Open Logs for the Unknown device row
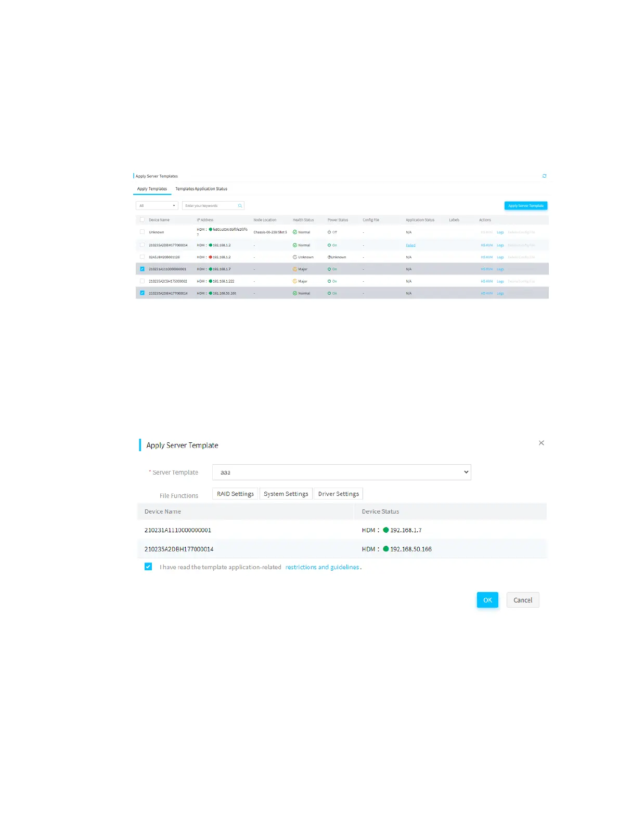 (x=500, y=232)
